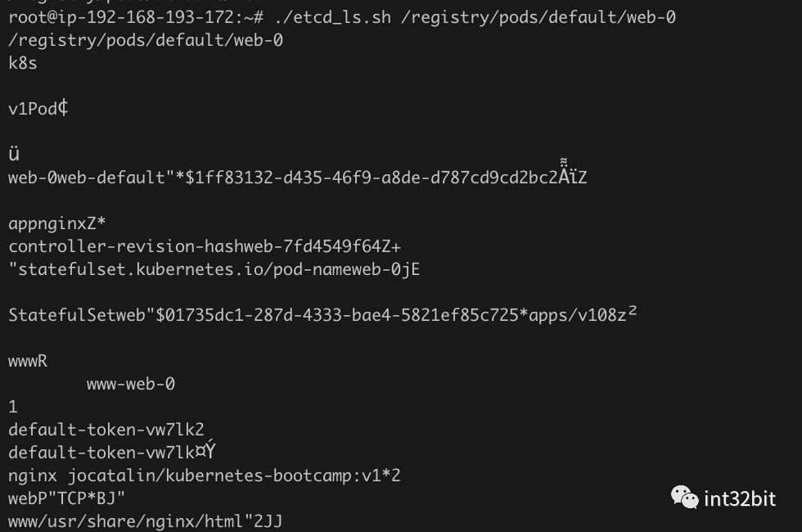Viewport: 802px width, 532px height.
Task: Click the /registry/pods/default/web-0 output line
Action: pos(146,39)
